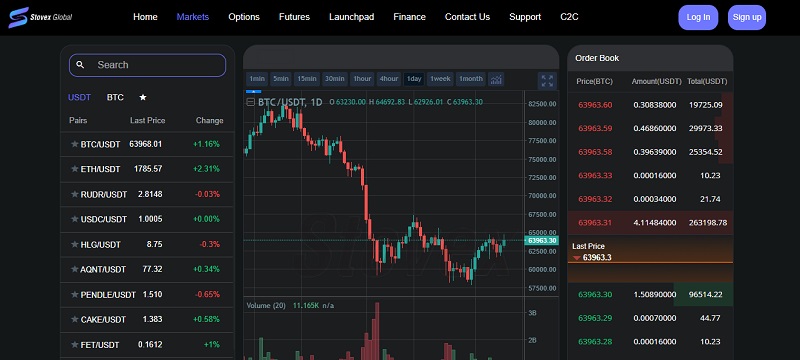Viewport: 800px width, 360px height.
Task: Click the Stovex Global logo
Action: (40, 17)
